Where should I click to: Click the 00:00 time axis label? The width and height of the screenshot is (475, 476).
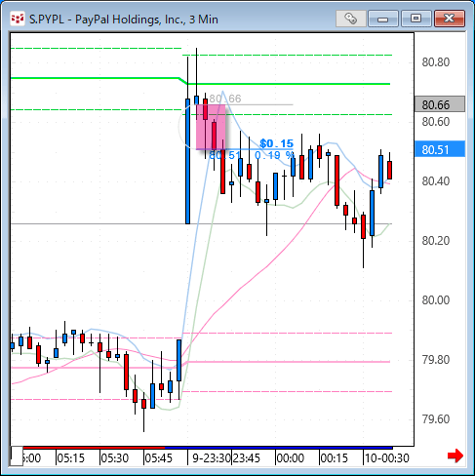pos(290,458)
